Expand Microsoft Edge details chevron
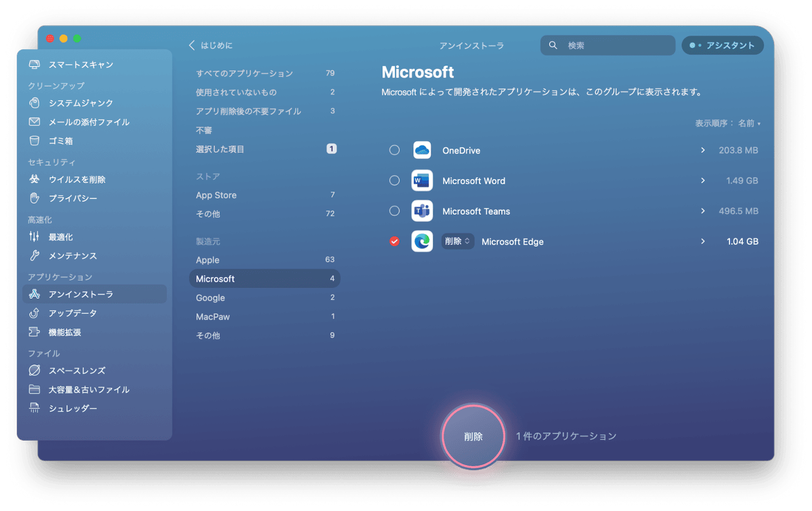 click(703, 241)
